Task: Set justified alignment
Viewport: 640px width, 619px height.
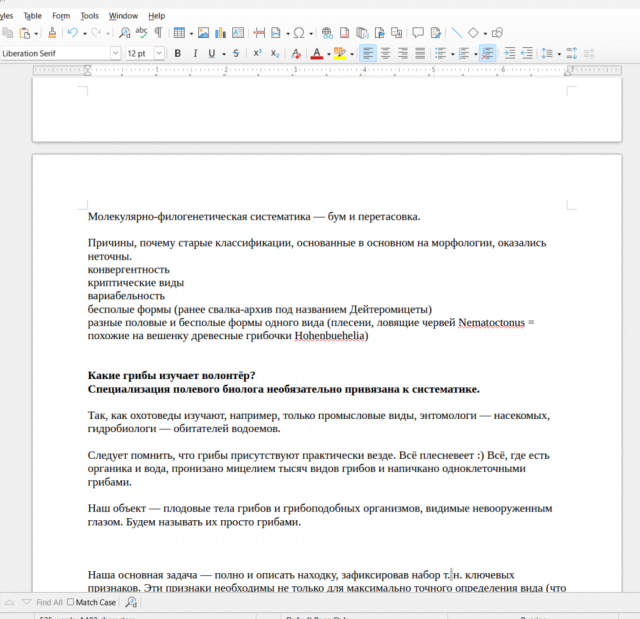Action: click(x=420, y=53)
